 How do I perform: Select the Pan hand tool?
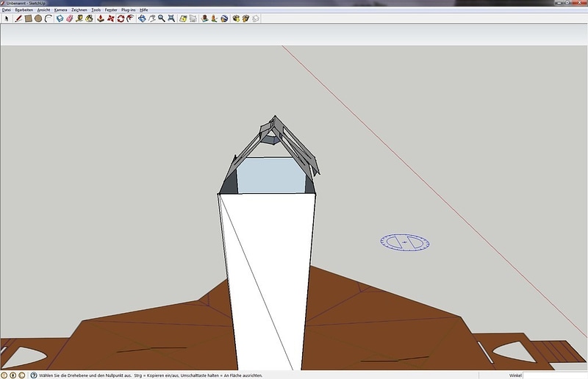pyautogui.click(x=151, y=18)
